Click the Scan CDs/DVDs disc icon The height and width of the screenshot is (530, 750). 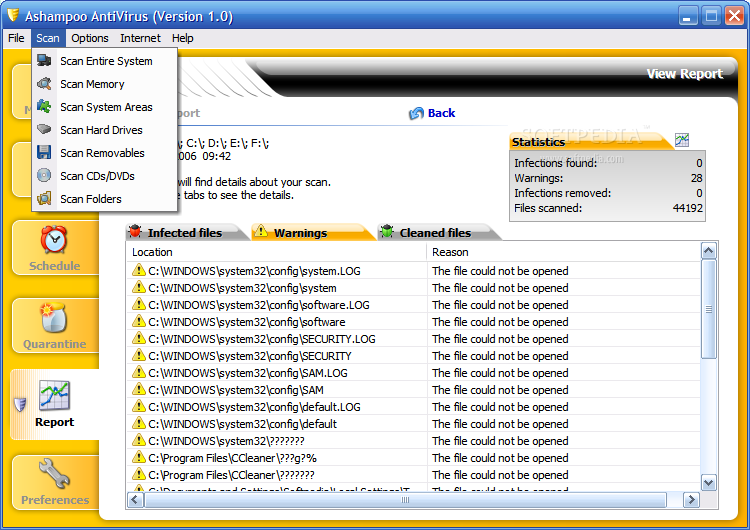[x=44, y=175]
